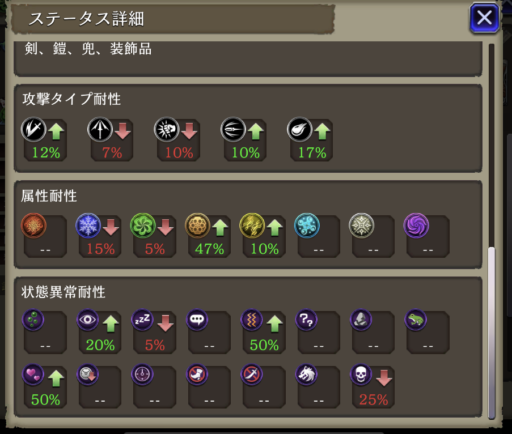Tap the charm hearts status icon

click(x=33, y=374)
